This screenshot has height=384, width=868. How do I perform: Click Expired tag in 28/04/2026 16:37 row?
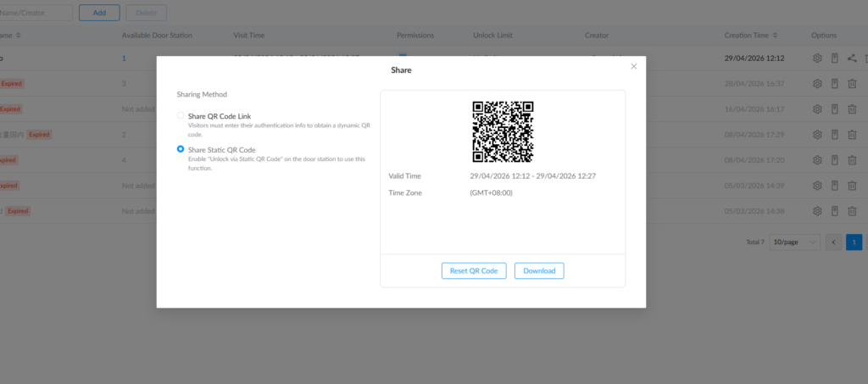coord(12,84)
